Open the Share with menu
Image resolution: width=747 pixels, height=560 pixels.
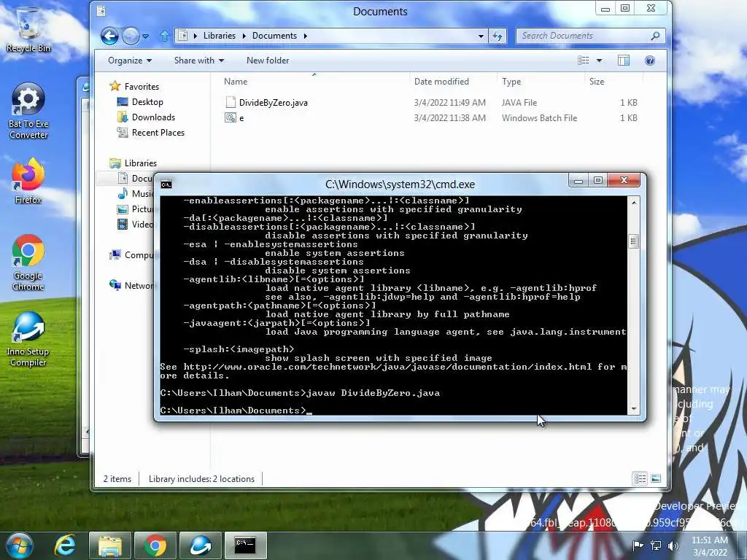198,61
